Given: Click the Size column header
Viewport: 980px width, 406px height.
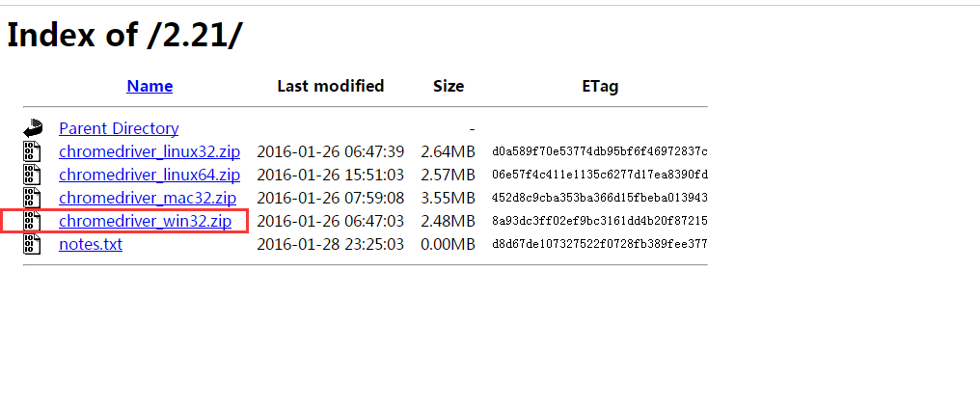Looking at the screenshot, I should point(449,86).
